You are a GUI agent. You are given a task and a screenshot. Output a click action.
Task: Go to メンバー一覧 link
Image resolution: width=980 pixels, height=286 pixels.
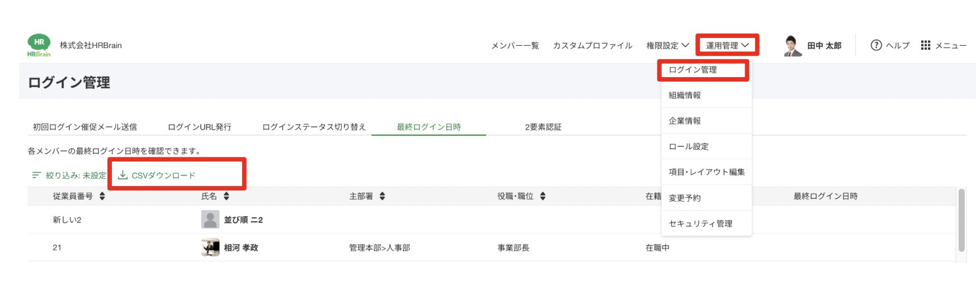click(515, 46)
